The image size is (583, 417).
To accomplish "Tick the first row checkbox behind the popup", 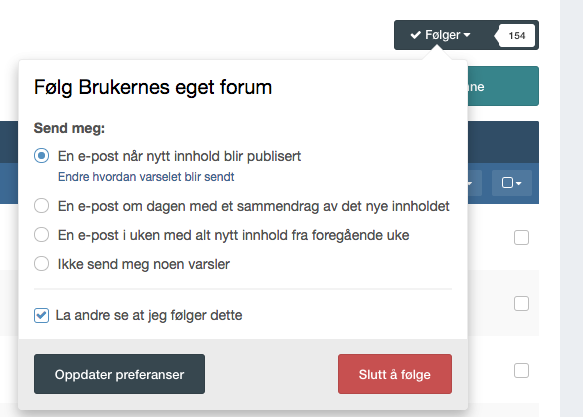I will (x=521, y=237).
